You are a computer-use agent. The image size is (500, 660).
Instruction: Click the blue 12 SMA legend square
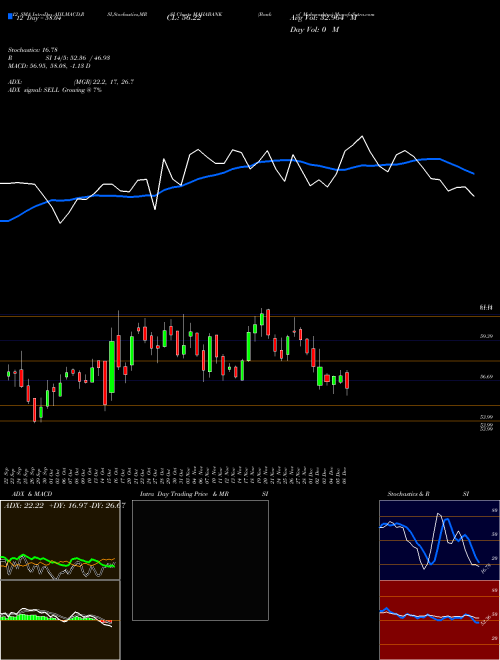(10, 17)
